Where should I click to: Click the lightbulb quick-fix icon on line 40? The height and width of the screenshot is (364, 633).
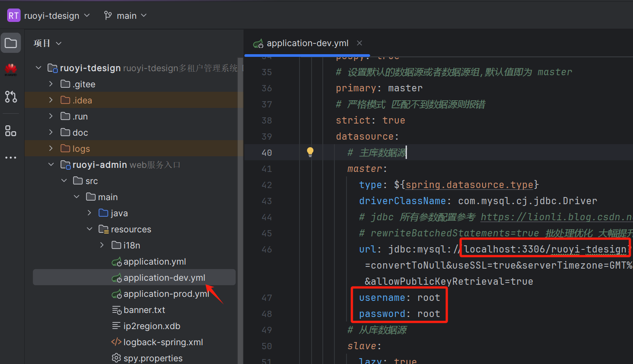[310, 152]
